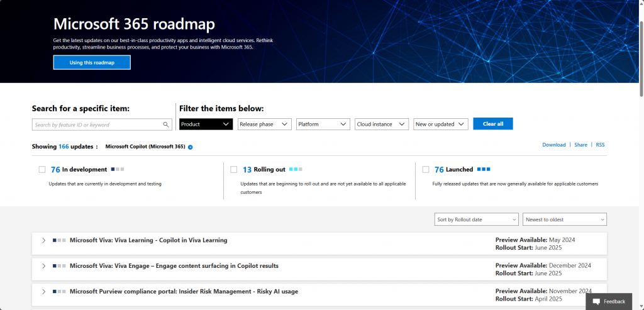Screen dimensions: 644x310
Task: Open the Release phase filter dropdown
Action: [265, 124]
